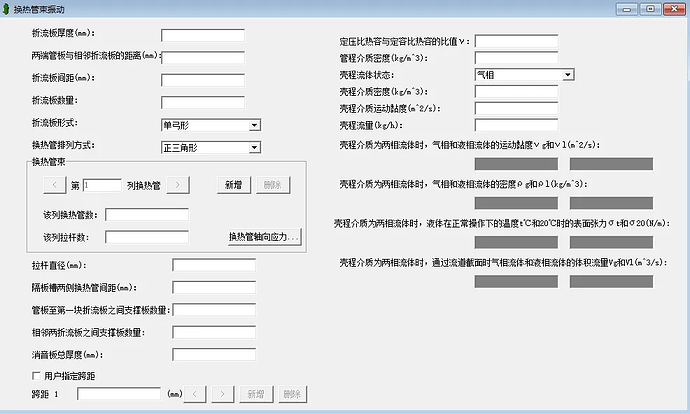The width and height of the screenshot is (690, 414).
Task: Click the 隔板槽两侧换热管间距(mm) input field
Action: point(214,288)
